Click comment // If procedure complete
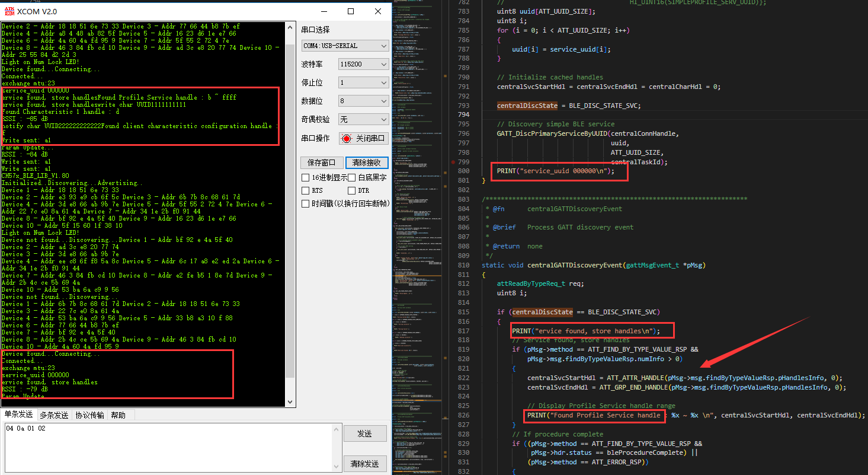The height and width of the screenshot is (475, 868). click(x=558, y=434)
